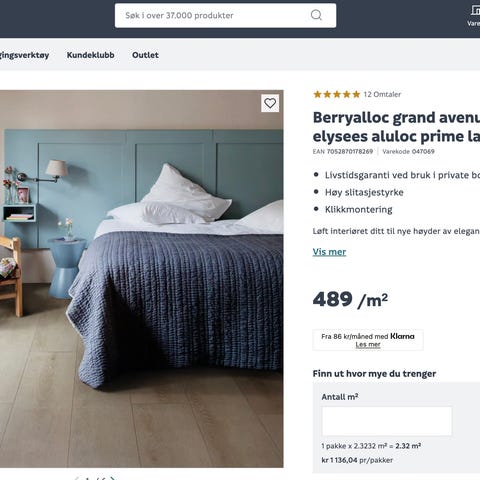
Task: Click the Antall m² input box
Action: pos(387,421)
